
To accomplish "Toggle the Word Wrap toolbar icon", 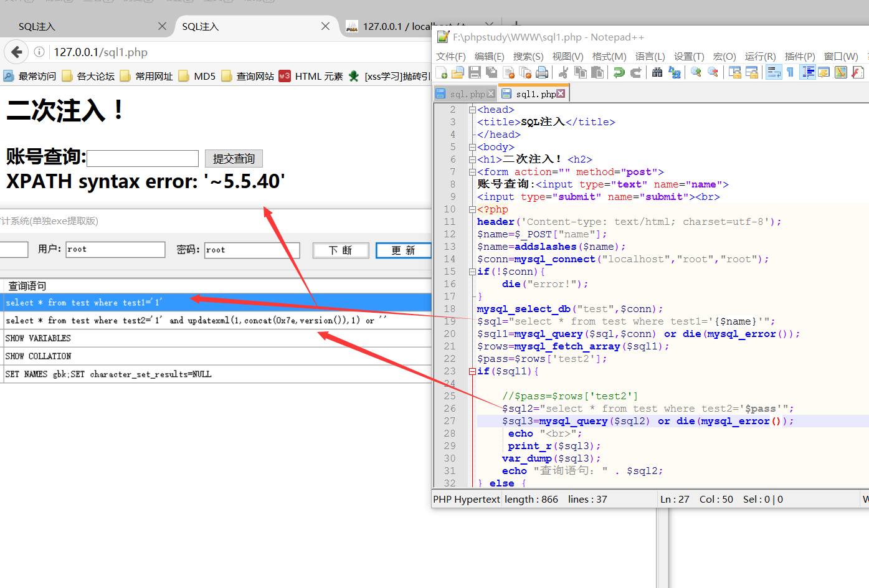I will coord(774,72).
